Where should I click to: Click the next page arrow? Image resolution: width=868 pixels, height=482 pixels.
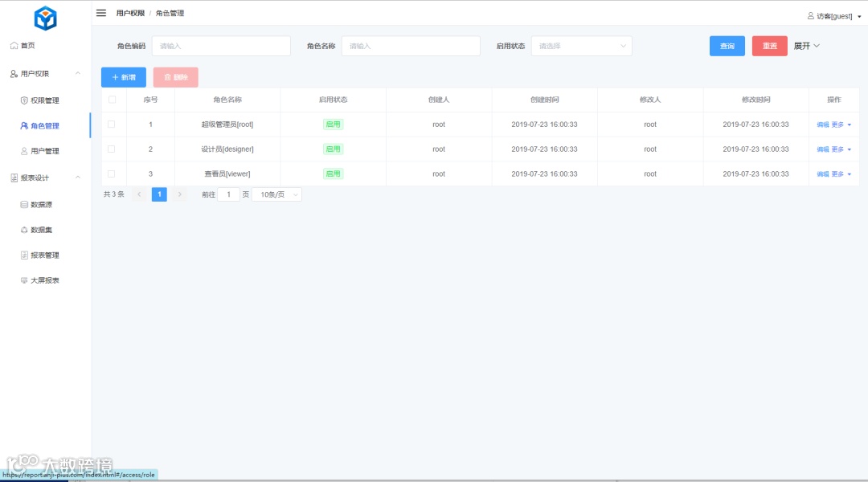click(x=179, y=194)
